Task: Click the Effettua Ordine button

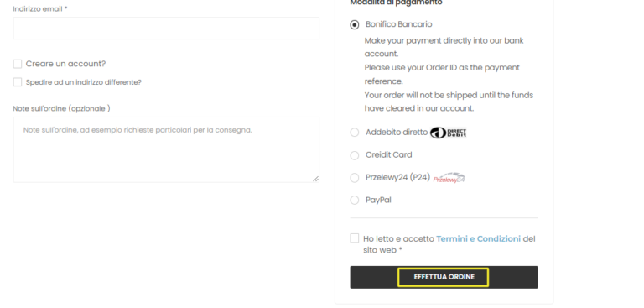Action: (x=444, y=277)
